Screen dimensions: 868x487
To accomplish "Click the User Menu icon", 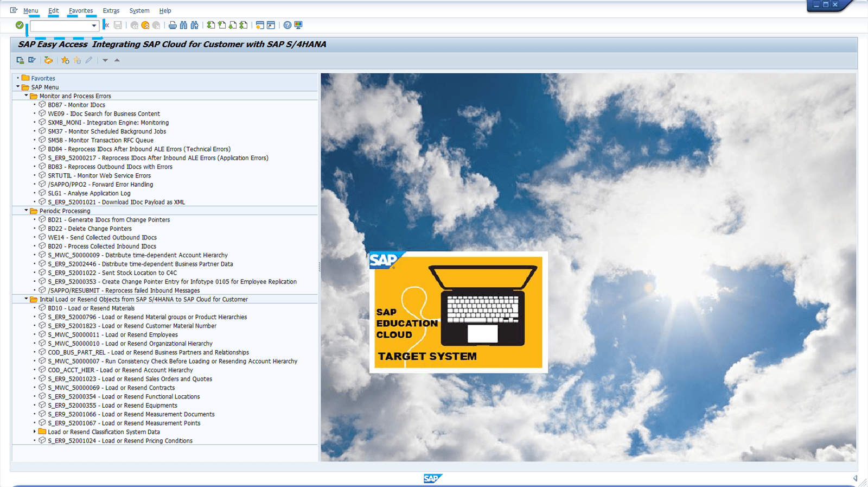I will [x=20, y=60].
